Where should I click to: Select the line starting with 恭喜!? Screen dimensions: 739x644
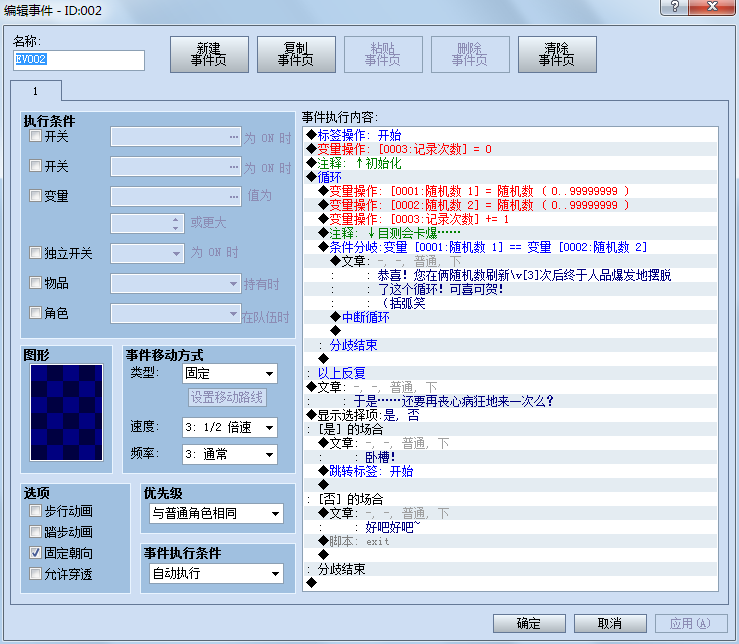tap(511, 275)
